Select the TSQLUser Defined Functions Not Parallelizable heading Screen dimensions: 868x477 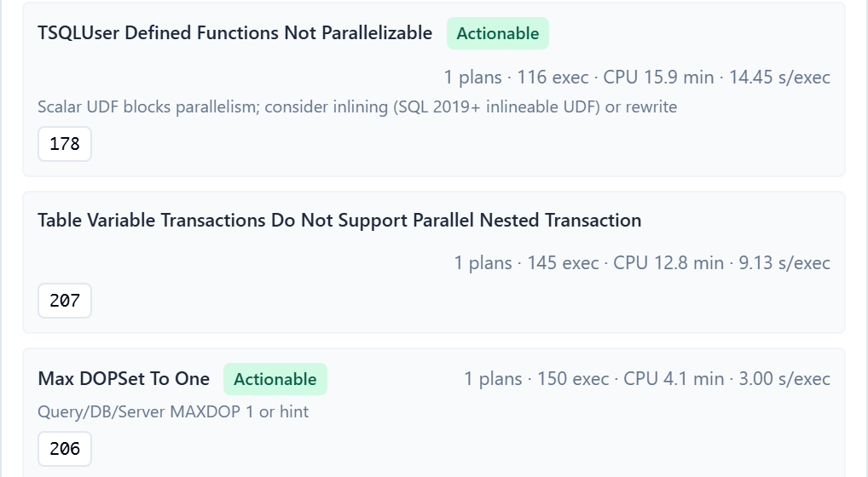[234, 33]
